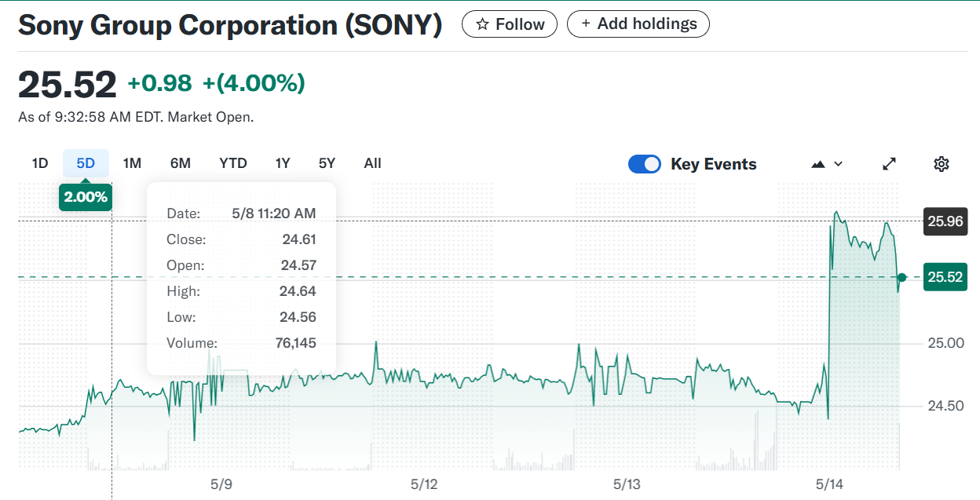Show All time range
The width and height of the screenshot is (980, 500).
pos(372,163)
